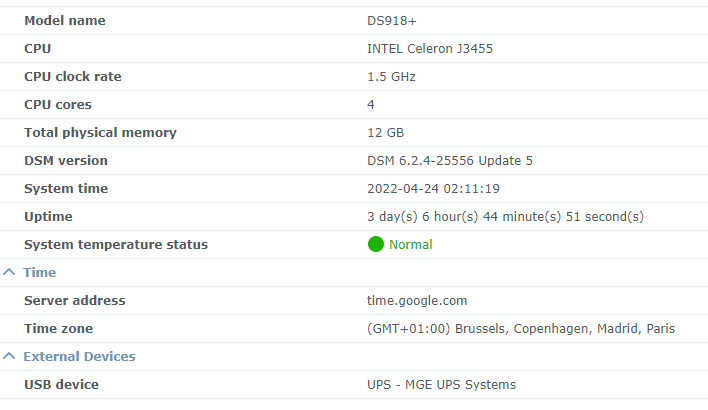Click the UPS - MGE UPS Systems entry
The height and width of the screenshot is (410, 708).
441,384
